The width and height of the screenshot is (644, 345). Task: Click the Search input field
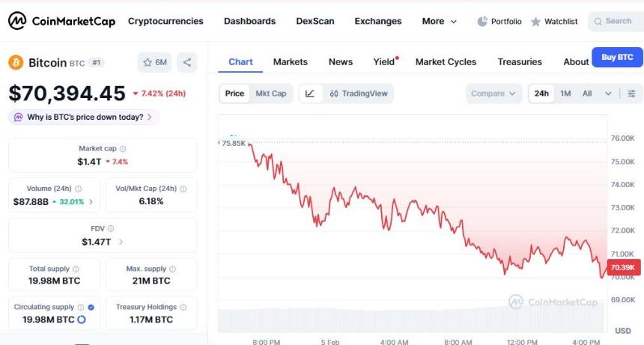tap(617, 21)
